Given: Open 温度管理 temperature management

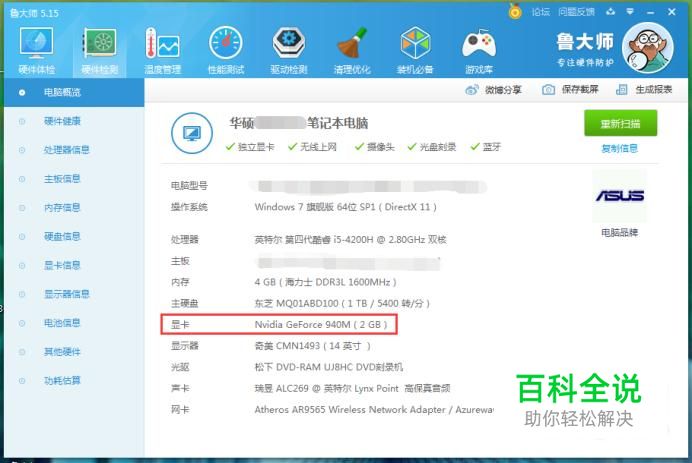Looking at the screenshot, I should click(x=162, y=50).
